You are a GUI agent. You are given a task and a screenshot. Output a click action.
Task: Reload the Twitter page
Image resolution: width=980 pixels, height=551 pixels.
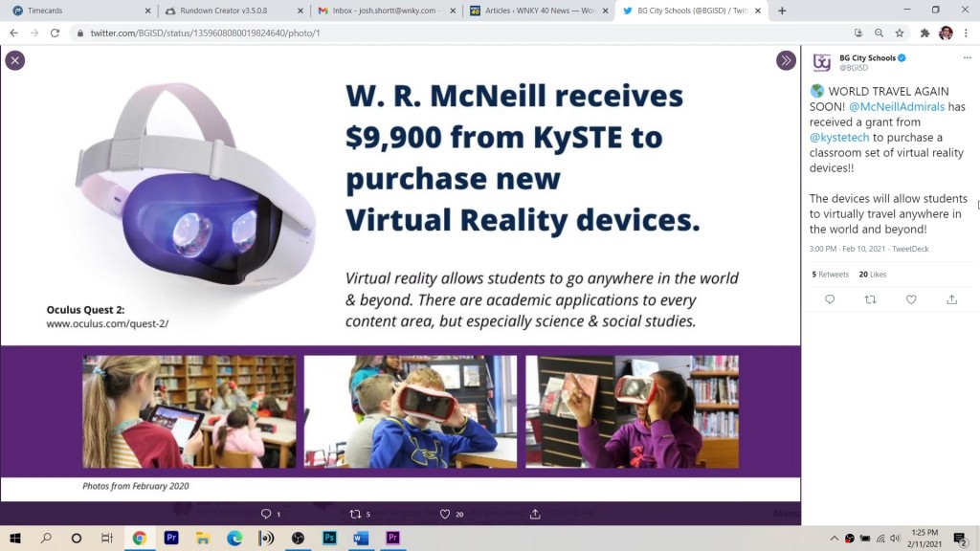(55, 33)
